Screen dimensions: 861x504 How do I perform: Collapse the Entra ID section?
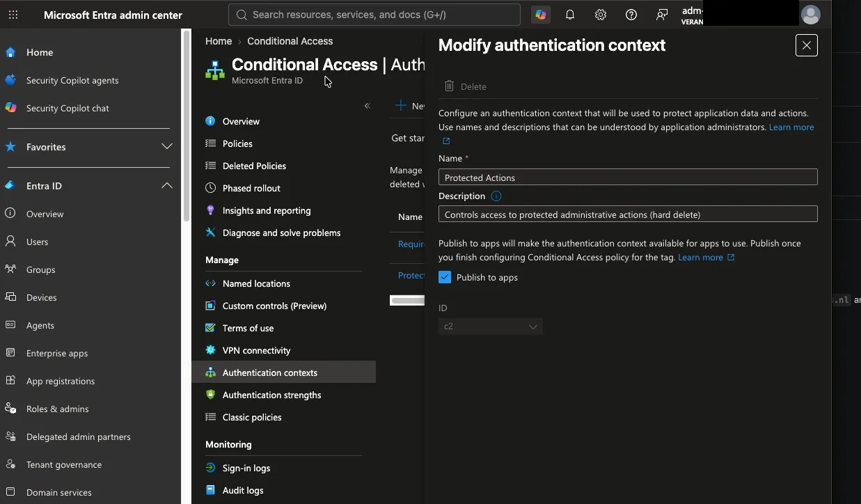pyautogui.click(x=167, y=186)
